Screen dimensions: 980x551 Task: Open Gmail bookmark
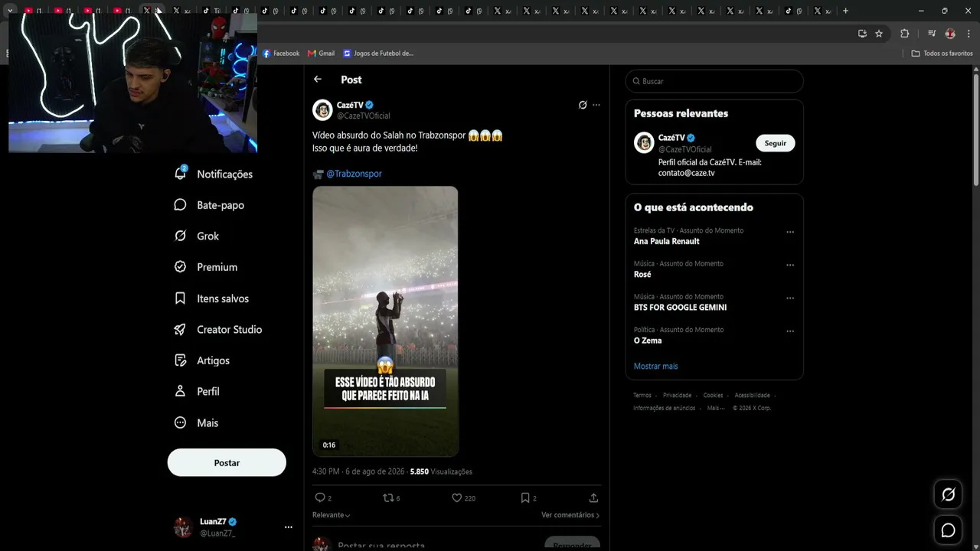click(x=322, y=54)
